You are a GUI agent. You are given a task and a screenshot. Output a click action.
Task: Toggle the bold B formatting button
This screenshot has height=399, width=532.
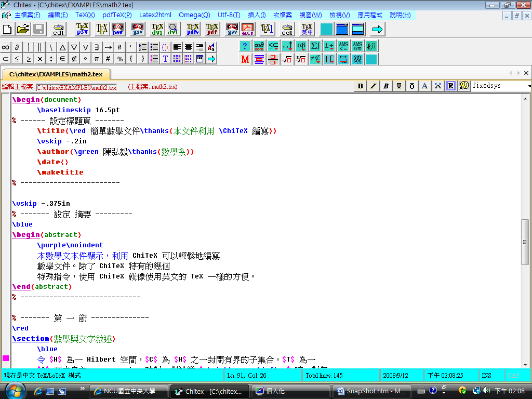361,86
